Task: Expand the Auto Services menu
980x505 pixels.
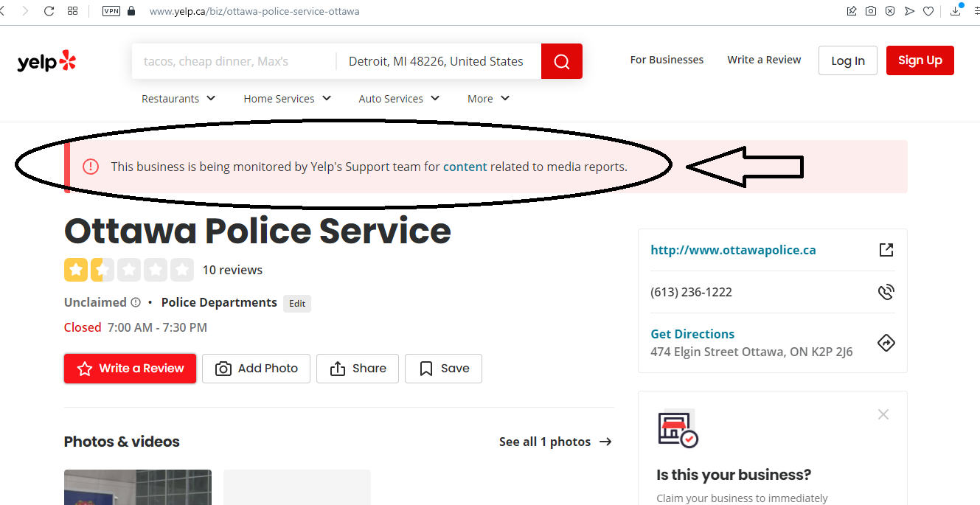Action: pos(399,99)
